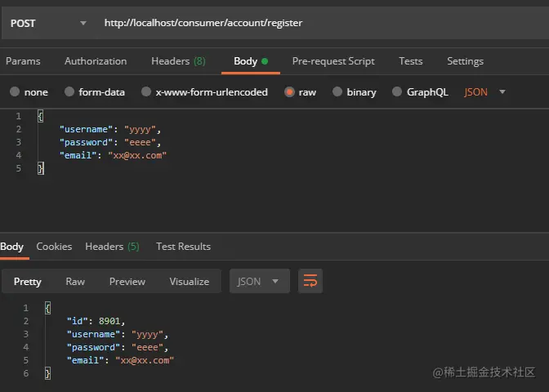Select the none body type radio
This screenshot has height=392, width=549.
tap(15, 91)
